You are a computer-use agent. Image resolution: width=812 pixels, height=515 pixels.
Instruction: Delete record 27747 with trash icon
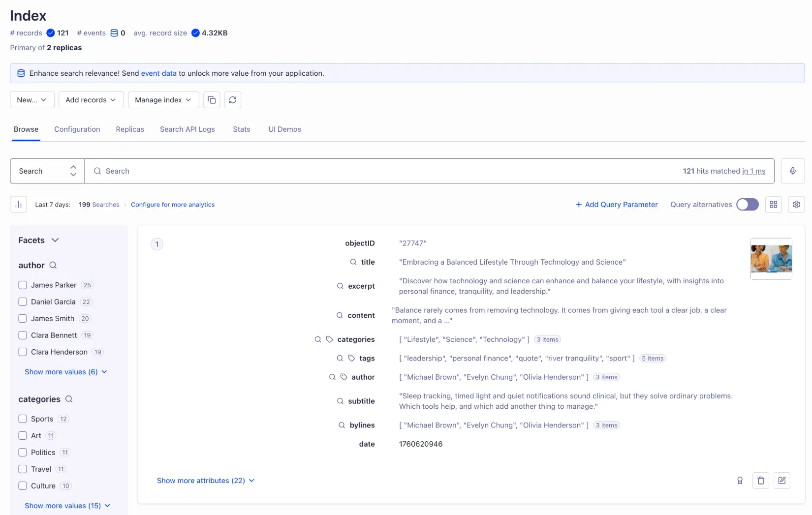coord(761,481)
